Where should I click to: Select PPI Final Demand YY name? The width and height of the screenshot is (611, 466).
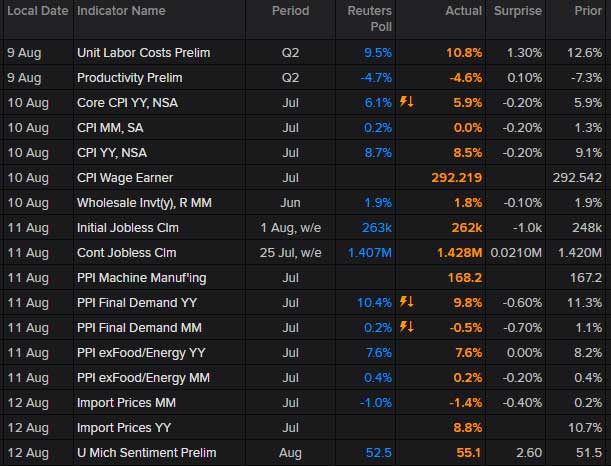[x=137, y=303]
